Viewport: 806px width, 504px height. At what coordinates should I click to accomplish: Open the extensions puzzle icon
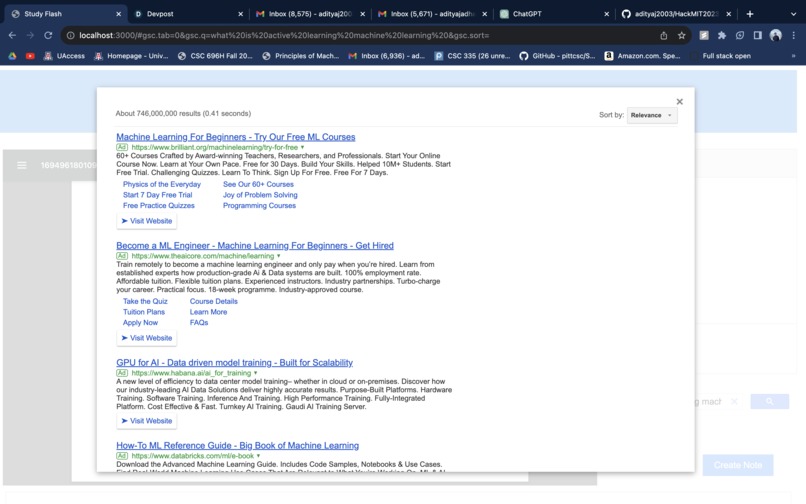(x=722, y=35)
